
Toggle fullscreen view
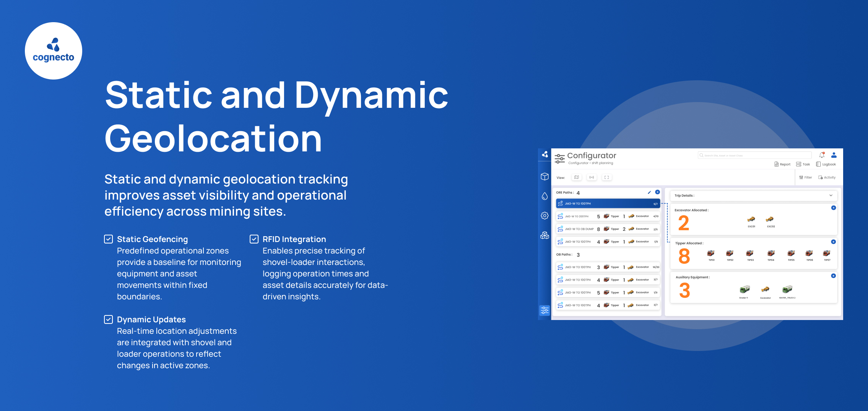(606, 177)
